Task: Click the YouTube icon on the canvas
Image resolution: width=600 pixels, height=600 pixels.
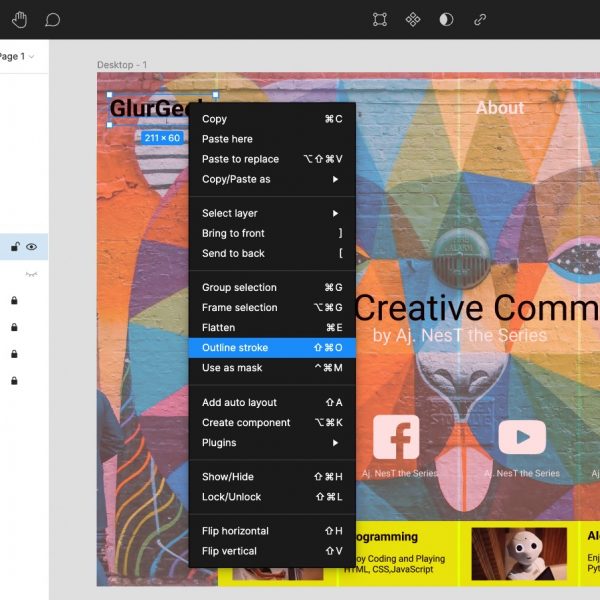Action: (x=522, y=438)
